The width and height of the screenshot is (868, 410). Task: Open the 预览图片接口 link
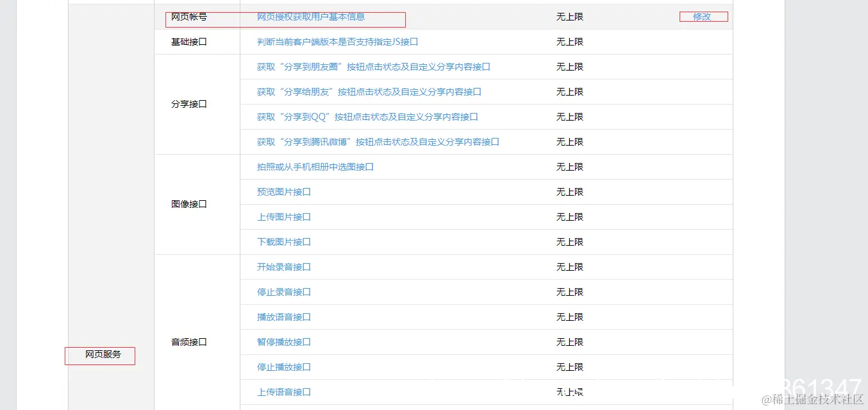coord(283,192)
